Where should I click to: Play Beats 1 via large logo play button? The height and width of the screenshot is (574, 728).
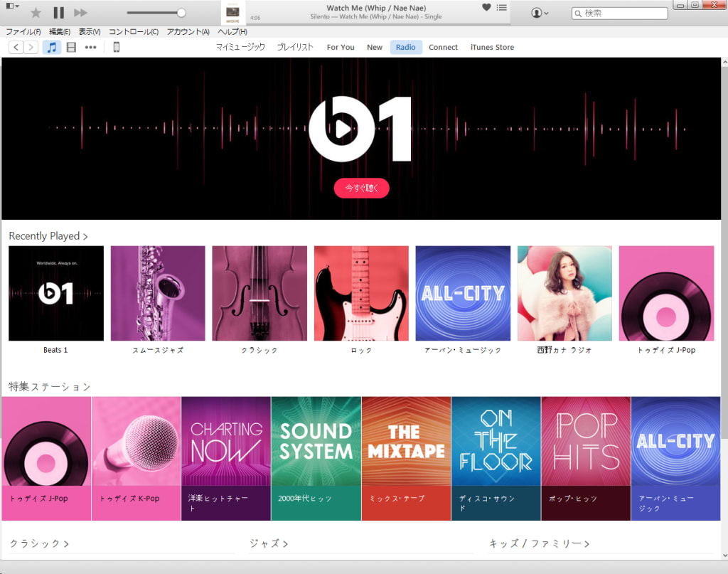[342, 129]
